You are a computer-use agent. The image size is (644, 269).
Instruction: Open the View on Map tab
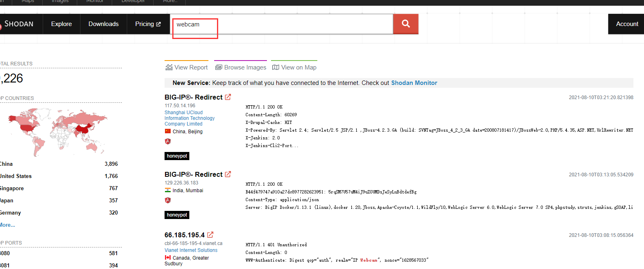[x=294, y=67]
